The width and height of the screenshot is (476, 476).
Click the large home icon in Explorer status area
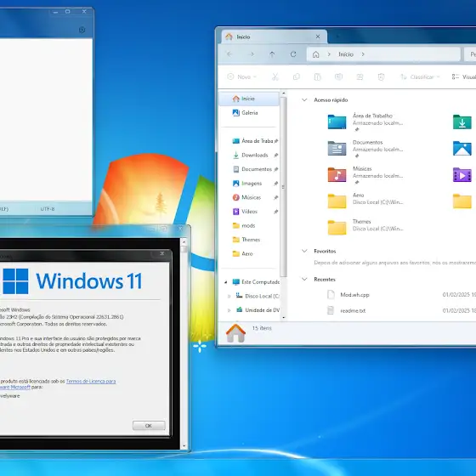pyautogui.click(x=235, y=333)
